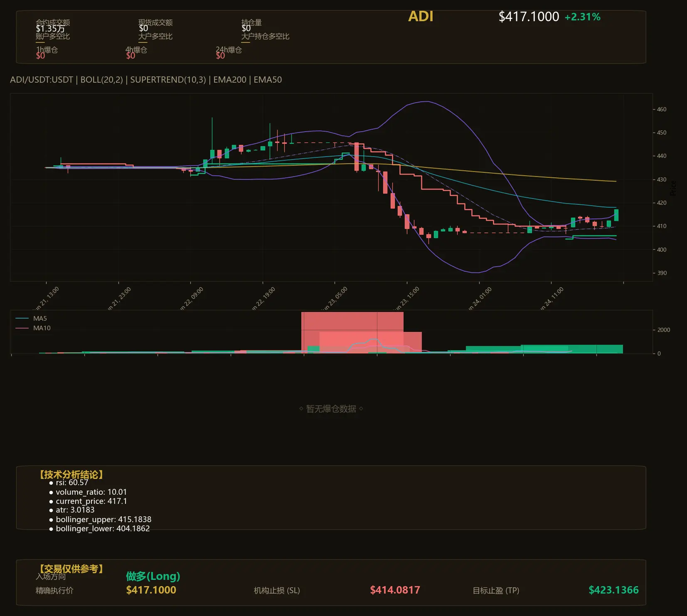Click the 技术分析结论 heading
The image size is (687, 616).
71,475
